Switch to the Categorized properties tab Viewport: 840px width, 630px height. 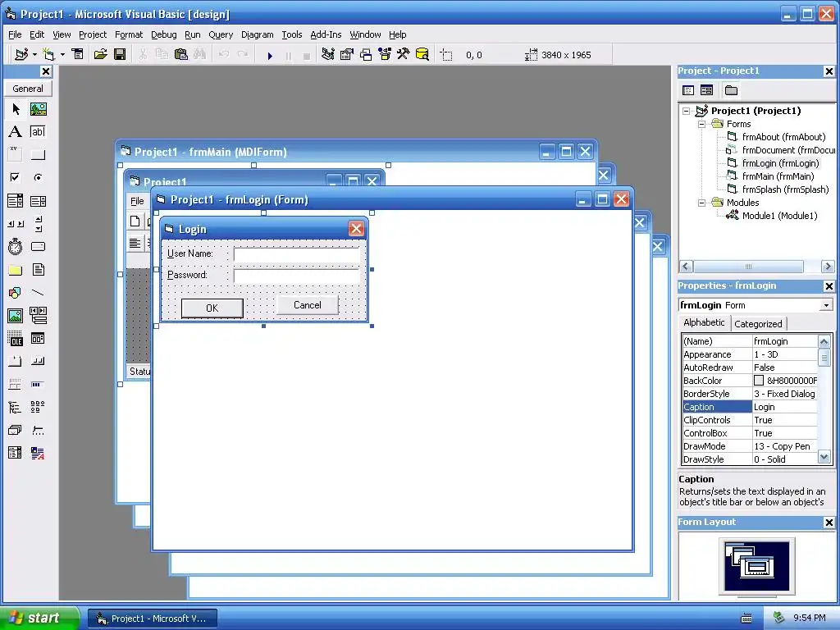coord(758,323)
